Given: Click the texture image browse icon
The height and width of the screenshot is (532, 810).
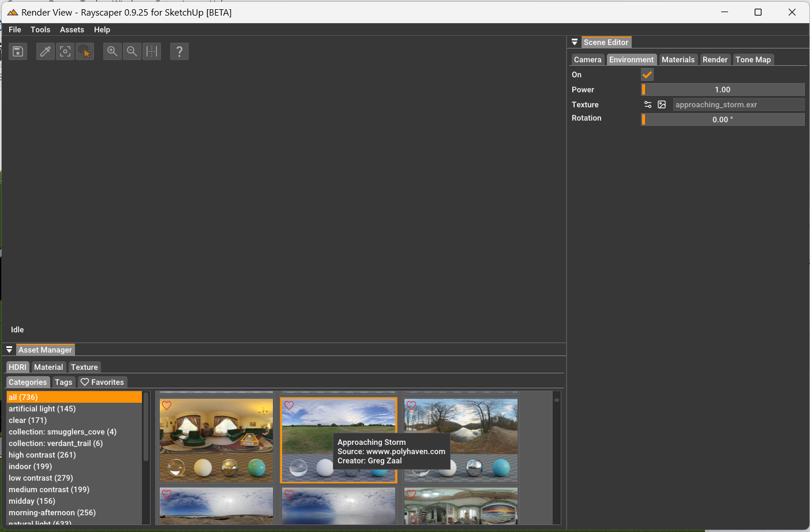Looking at the screenshot, I should tap(662, 104).
